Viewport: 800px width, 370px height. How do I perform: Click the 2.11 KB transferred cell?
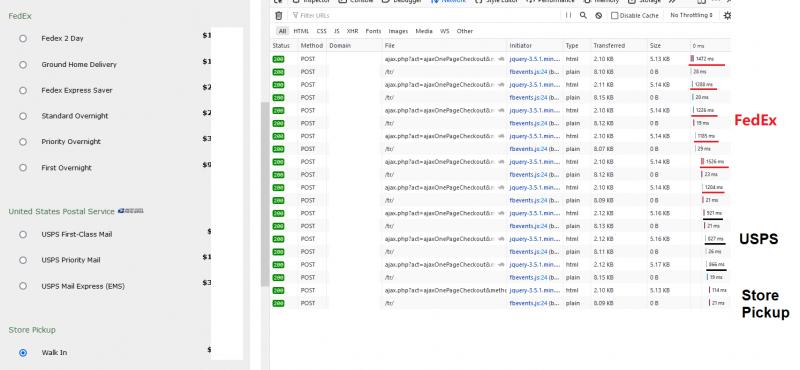[x=619, y=85]
